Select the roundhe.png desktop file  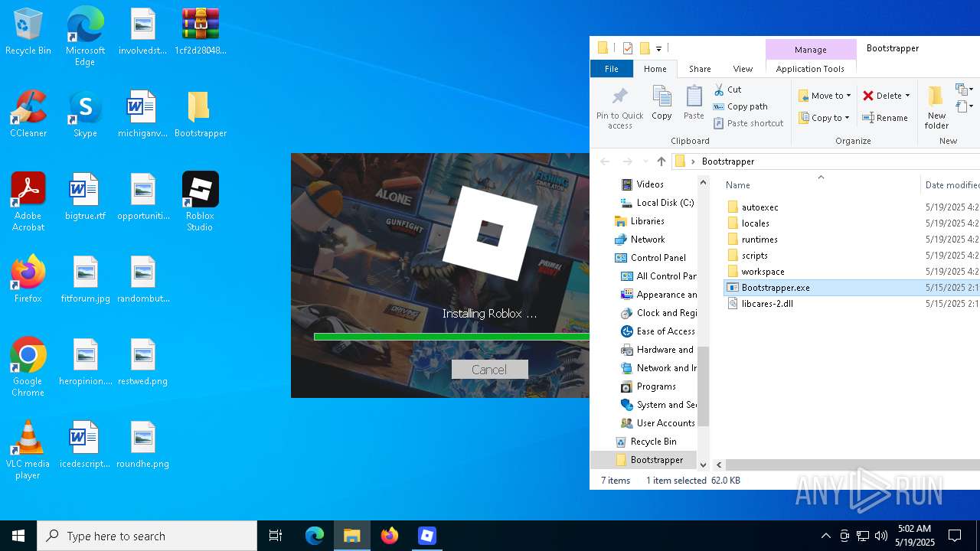tap(142, 445)
